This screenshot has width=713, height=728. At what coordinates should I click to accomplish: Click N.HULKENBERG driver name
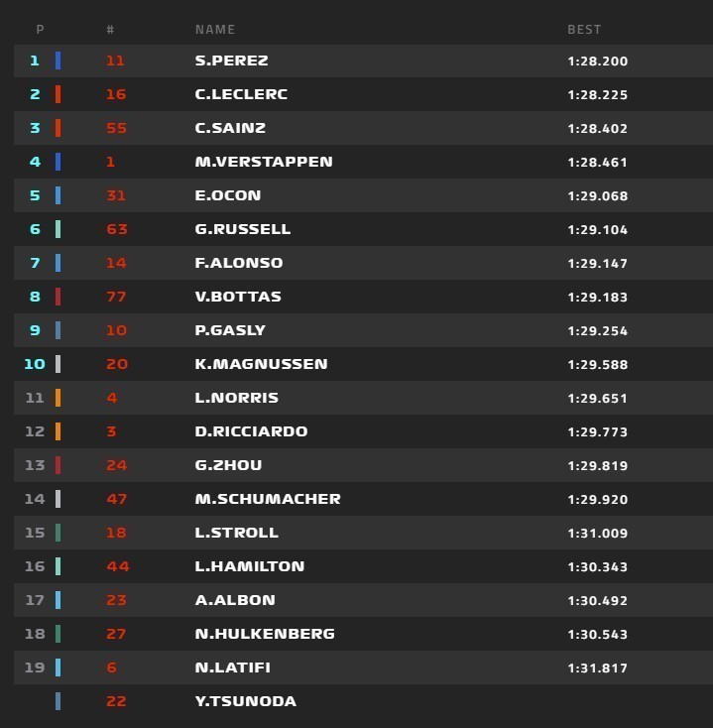click(x=265, y=634)
